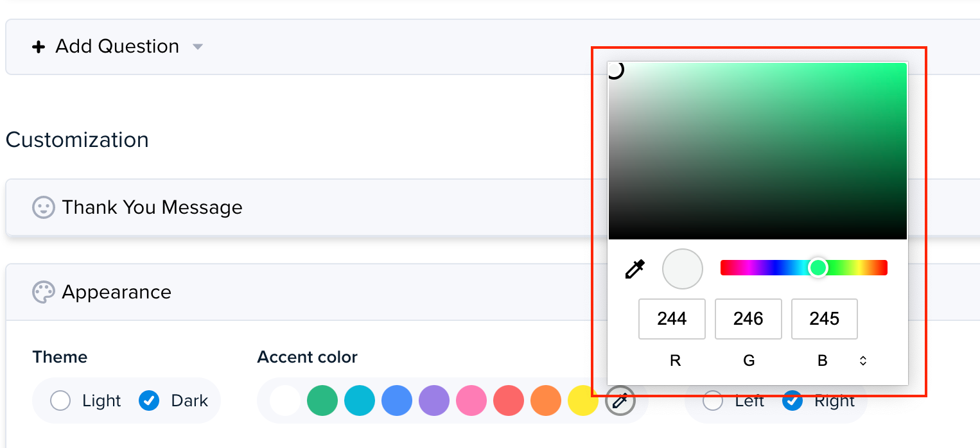
Task: Open the Add Question dropdown arrow
Action: point(198,47)
